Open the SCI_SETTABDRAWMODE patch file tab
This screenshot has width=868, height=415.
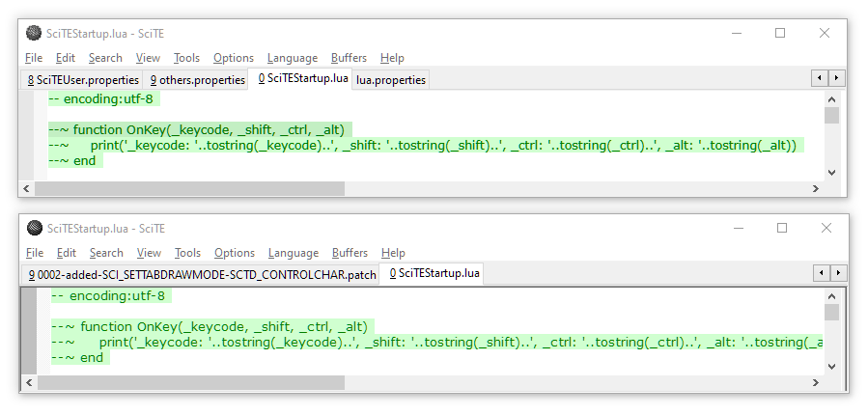point(201,275)
